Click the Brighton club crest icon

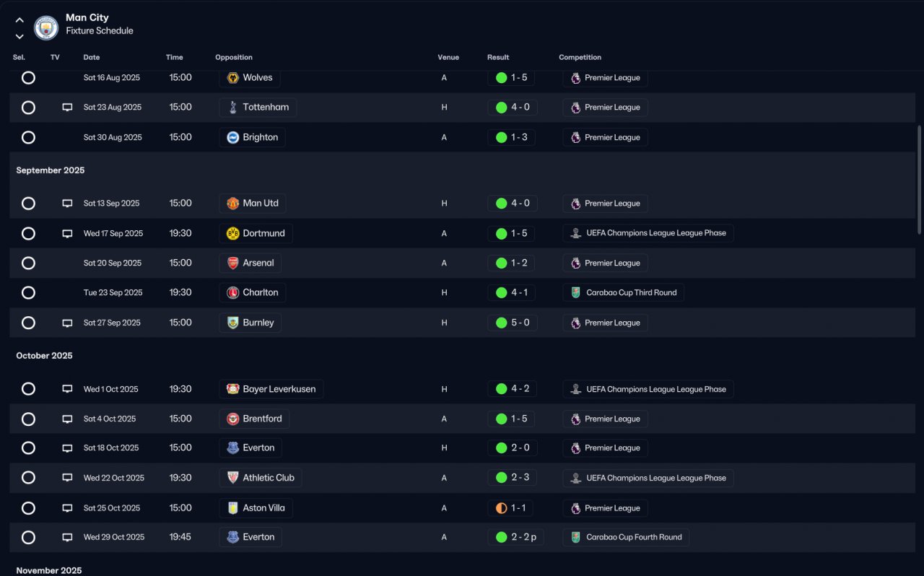pos(232,137)
